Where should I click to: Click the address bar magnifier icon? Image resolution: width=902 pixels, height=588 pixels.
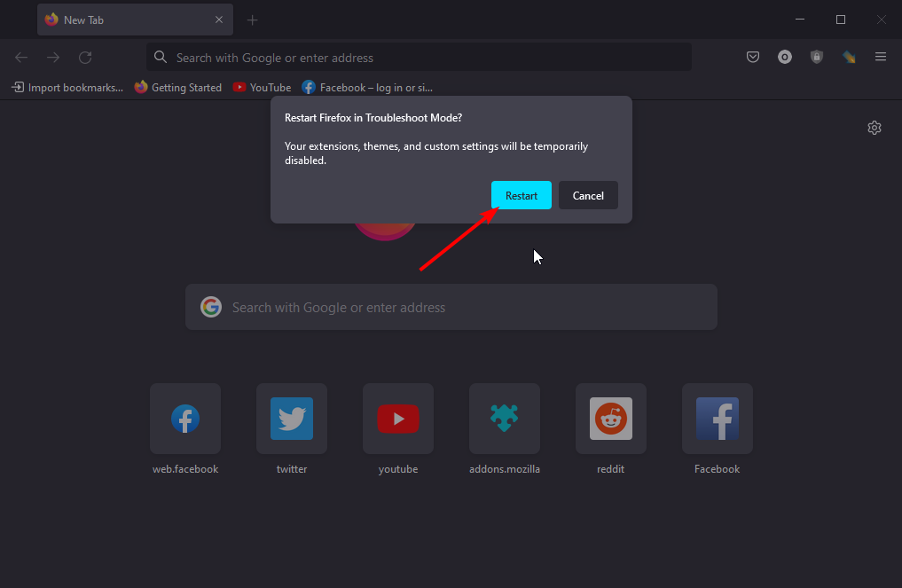(x=161, y=57)
